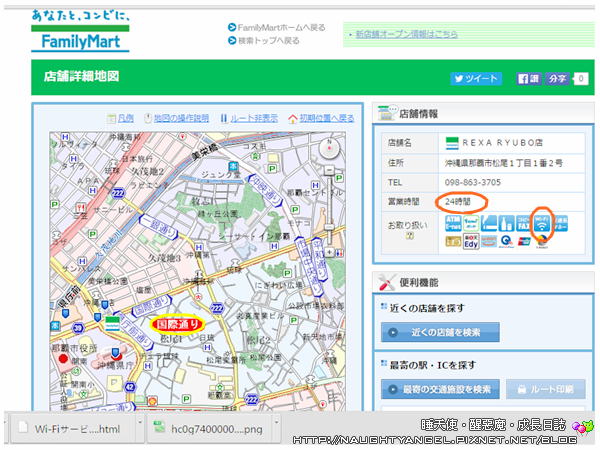Click the tobacco service icon
The height and width of the screenshot is (450, 600).
[x=489, y=223]
